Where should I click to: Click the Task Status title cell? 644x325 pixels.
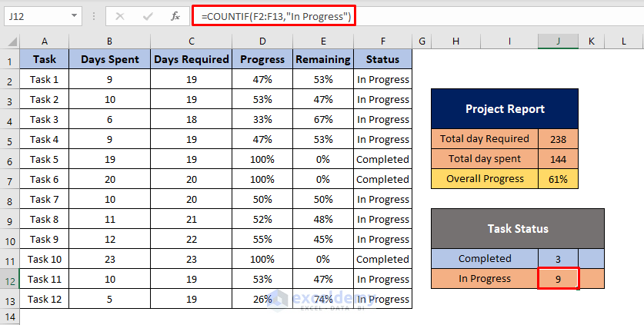coord(518,228)
